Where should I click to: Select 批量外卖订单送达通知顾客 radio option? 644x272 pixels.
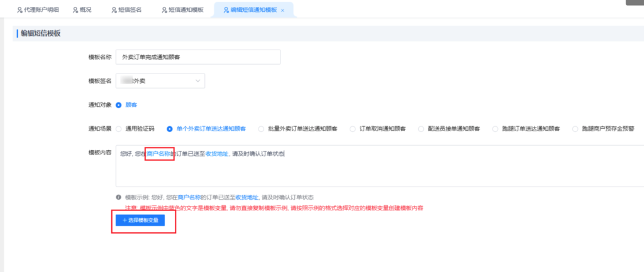[x=261, y=129]
